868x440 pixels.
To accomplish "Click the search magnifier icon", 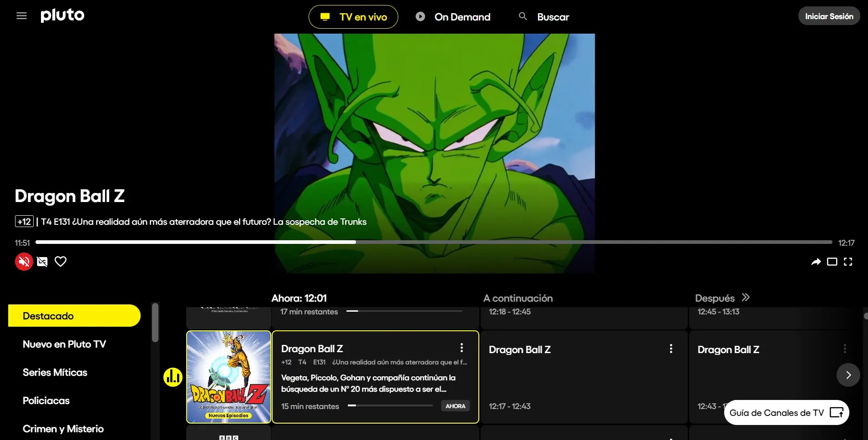I will tap(523, 16).
